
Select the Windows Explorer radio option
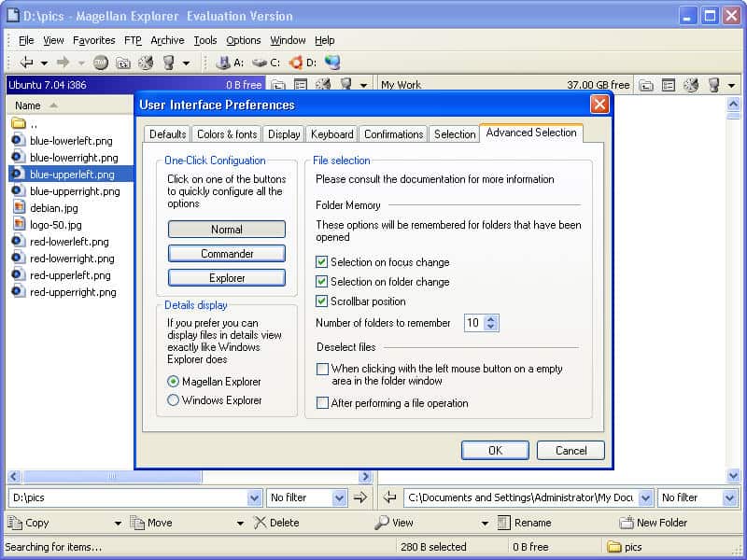(173, 400)
